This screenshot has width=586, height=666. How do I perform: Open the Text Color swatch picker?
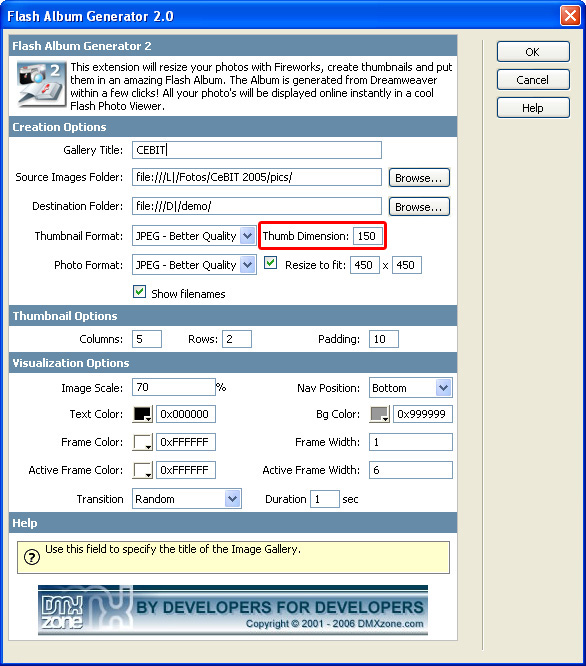(x=143, y=414)
